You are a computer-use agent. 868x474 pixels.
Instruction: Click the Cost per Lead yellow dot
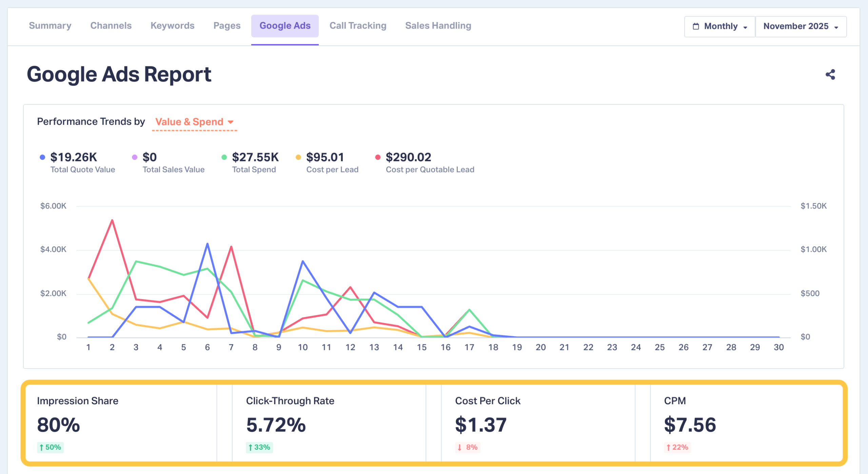point(298,157)
